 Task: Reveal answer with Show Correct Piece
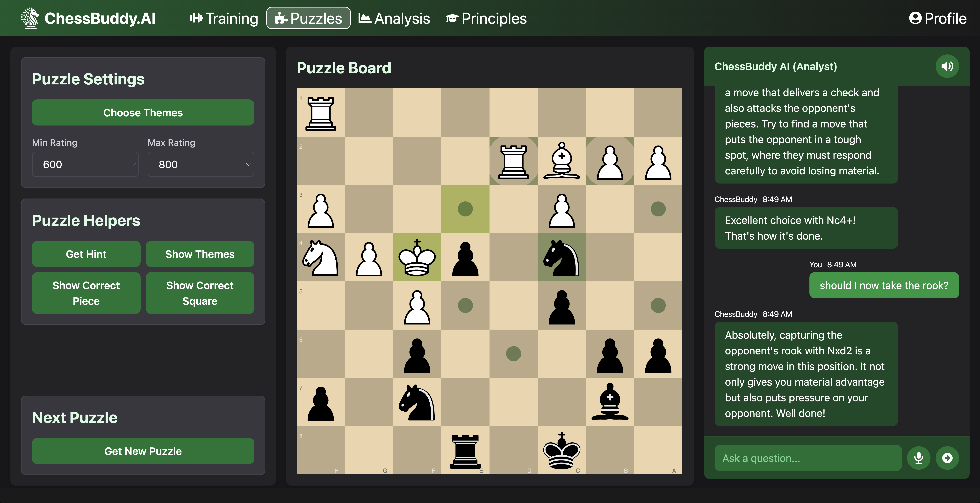86,293
